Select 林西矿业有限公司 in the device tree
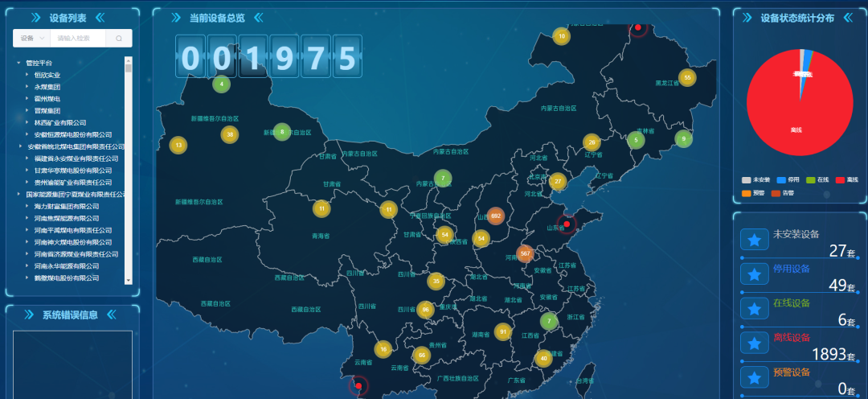The height and width of the screenshot is (399, 868). (x=60, y=122)
